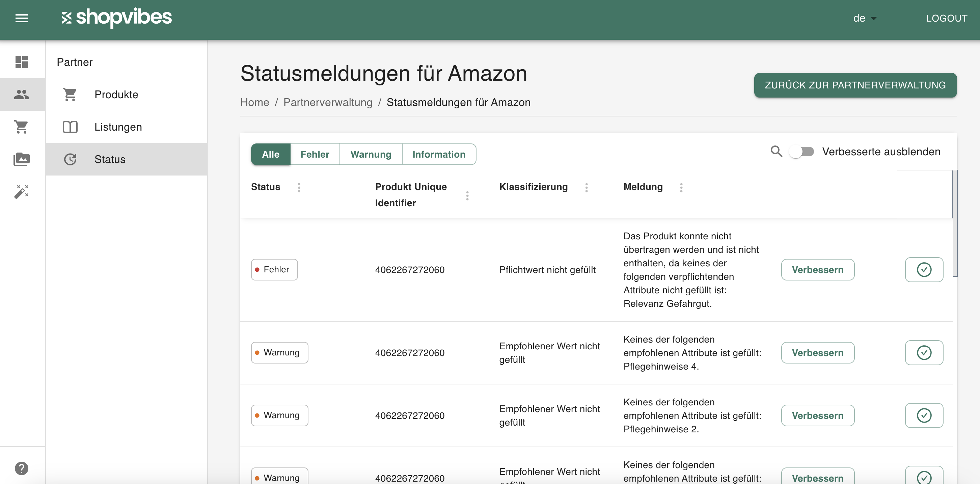This screenshot has width=980, height=484.
Task: Select the Partner people icon in sidebar
Action: click(22, 95)
